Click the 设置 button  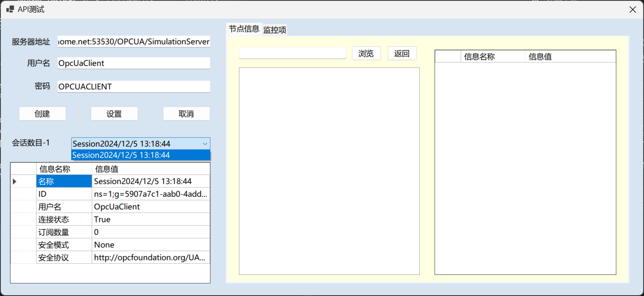[x=114, y=113]
